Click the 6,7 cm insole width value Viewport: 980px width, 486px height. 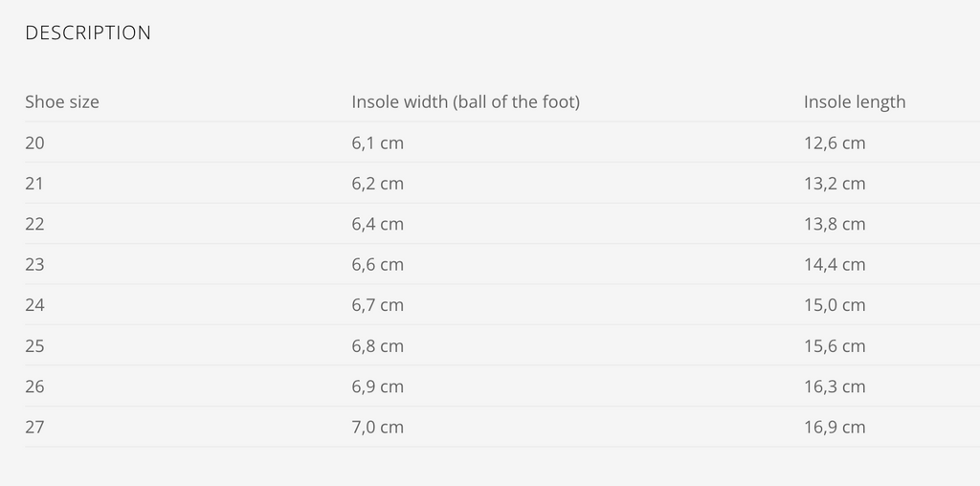click(x=377, y=305)
